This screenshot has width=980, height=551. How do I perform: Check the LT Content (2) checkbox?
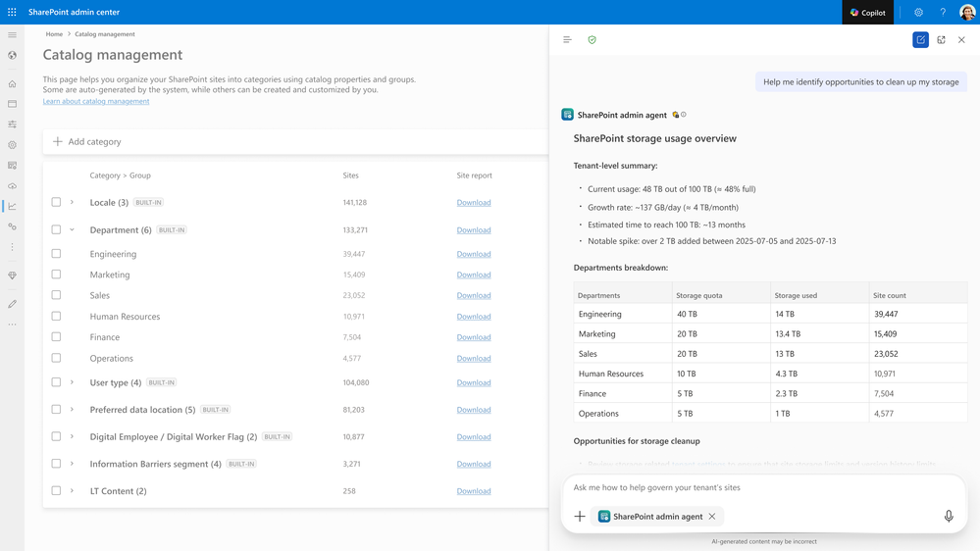56,491
